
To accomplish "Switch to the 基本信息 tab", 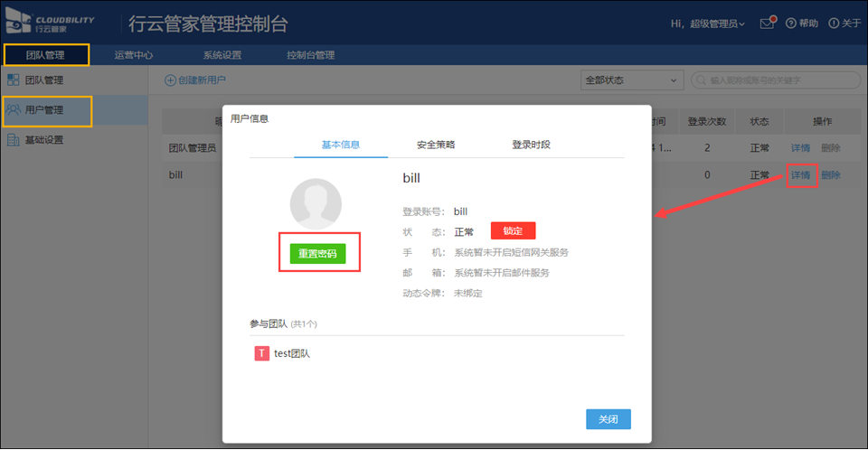I will 341,145.
